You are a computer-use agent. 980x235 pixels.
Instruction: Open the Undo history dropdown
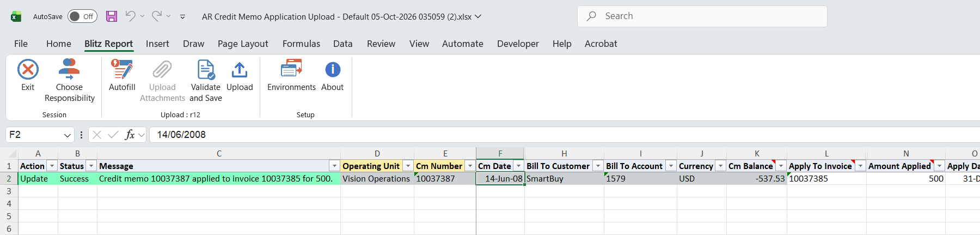[x=142, y=16]
